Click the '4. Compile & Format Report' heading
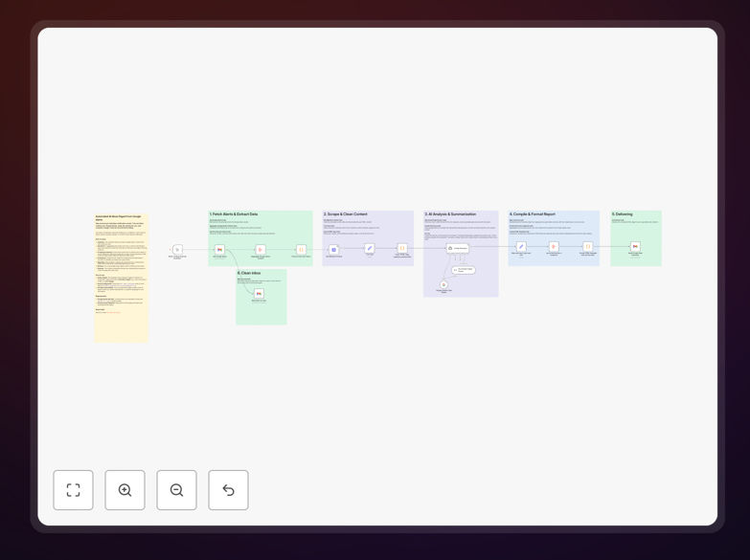The width and height of the screenshot is (750, 560). pos(533,214)
